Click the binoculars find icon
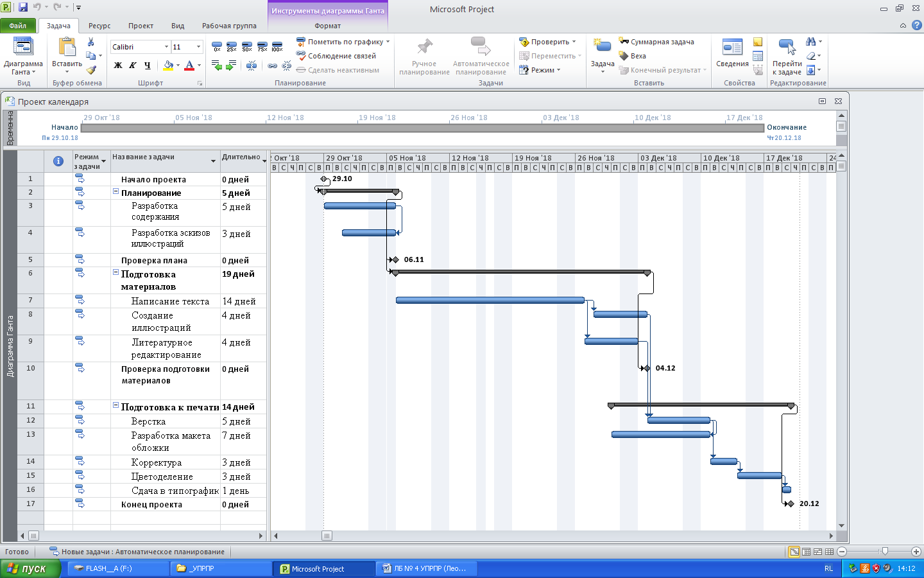Viewport: 924px width, 578px height. coord(811,42)
